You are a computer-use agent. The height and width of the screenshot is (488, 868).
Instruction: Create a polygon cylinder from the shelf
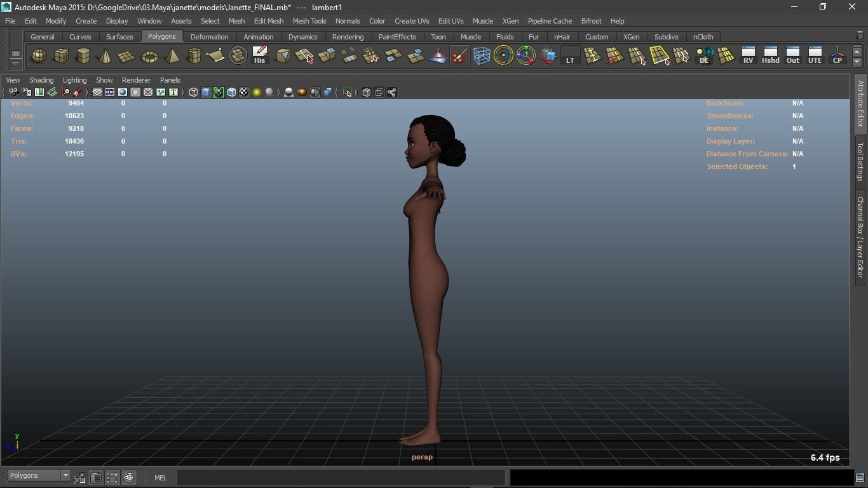83,56
